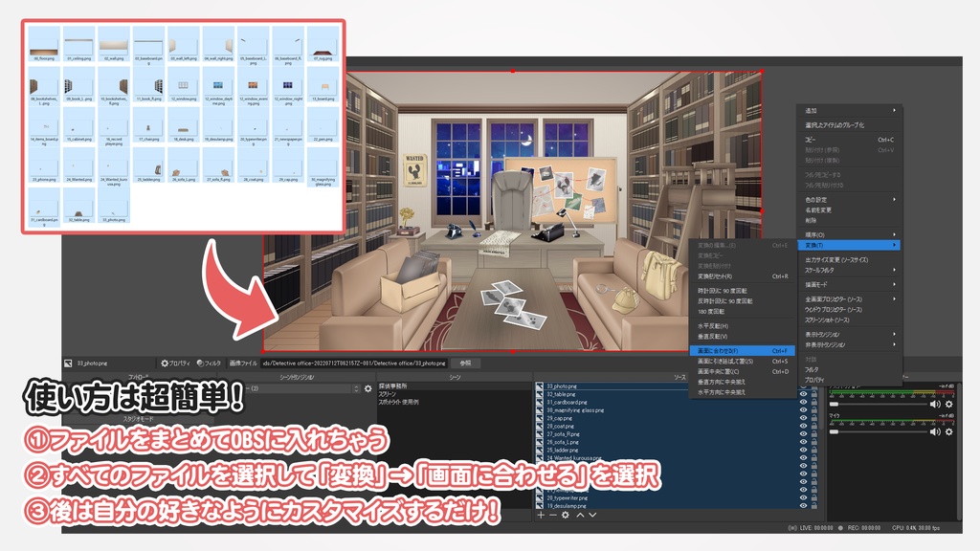The image size is (980, 551).
Task: Add a new source with the plus icon
Action: [x=540, y=514]
